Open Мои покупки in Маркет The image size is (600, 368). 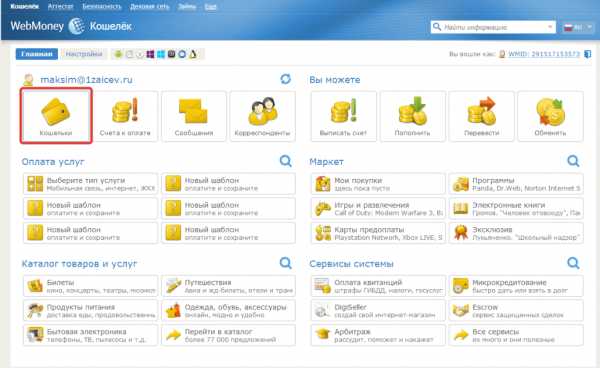[x=378, y=184]
